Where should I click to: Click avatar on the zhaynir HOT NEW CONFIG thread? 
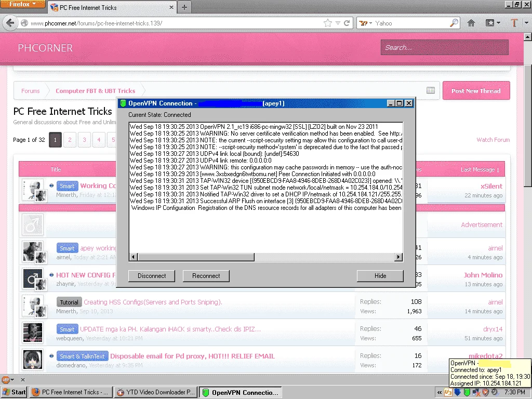33,278
